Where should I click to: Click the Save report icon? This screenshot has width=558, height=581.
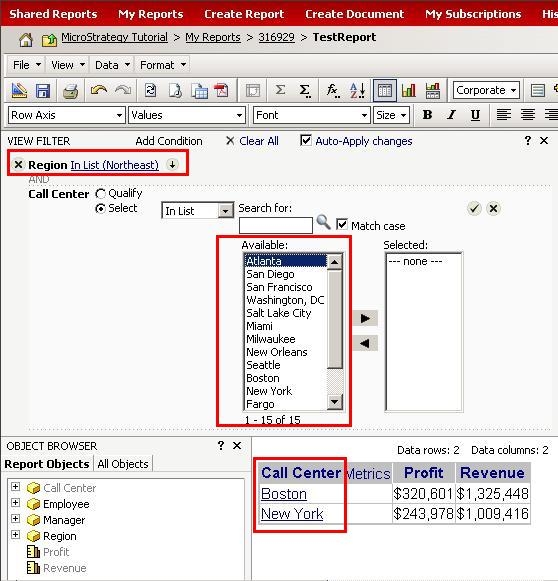(x=43, y=91)
